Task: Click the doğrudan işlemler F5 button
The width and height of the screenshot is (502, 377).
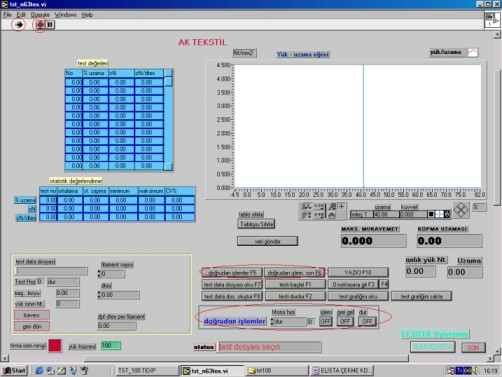Action: point(232,273)
